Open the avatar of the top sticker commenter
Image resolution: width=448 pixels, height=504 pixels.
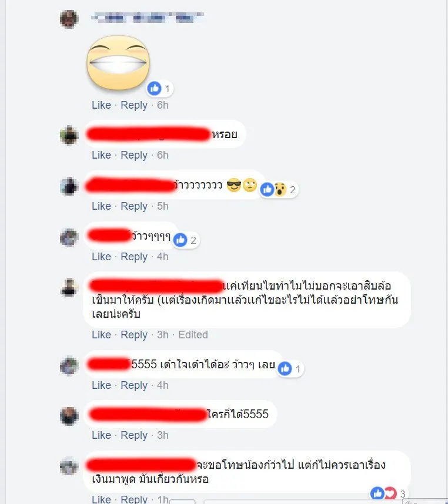(x=69, y=19)
